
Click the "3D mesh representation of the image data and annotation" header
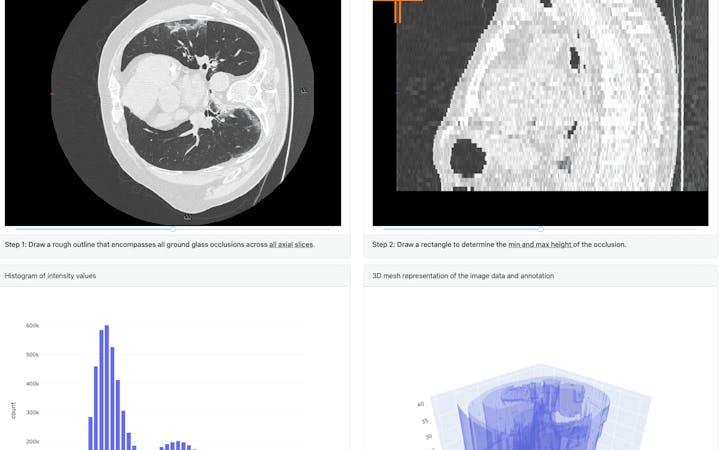point(463,276)
